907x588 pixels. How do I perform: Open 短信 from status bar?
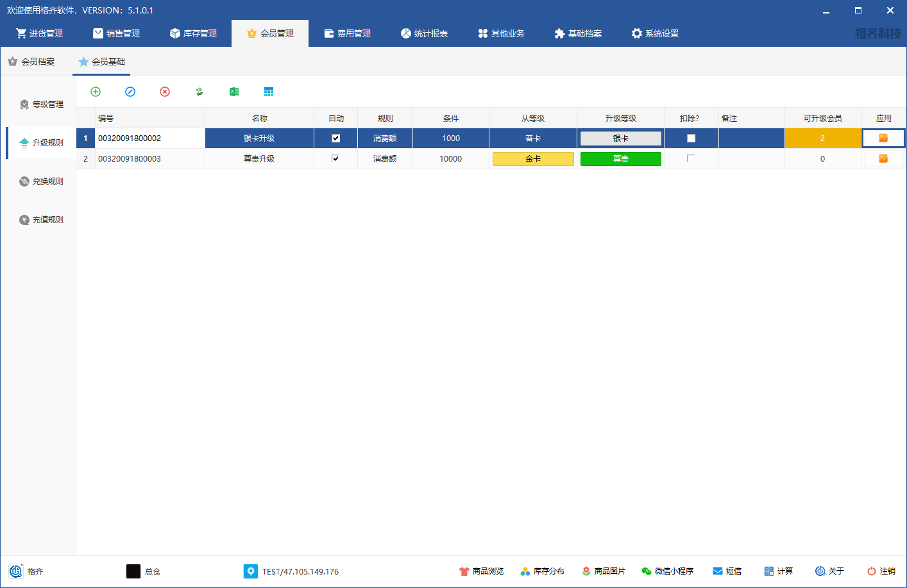[727, 571]
